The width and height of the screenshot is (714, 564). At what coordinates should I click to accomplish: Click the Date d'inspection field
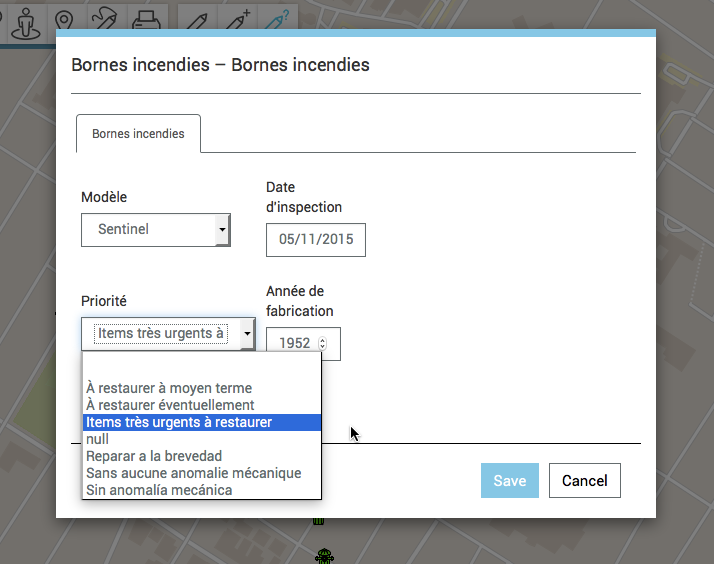tap(316, 240)
